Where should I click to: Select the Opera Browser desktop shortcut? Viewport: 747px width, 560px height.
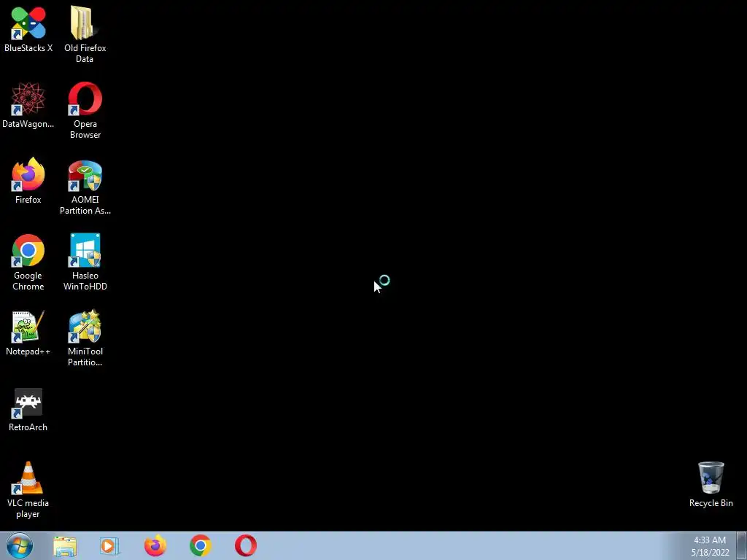(x=85, y=111)
